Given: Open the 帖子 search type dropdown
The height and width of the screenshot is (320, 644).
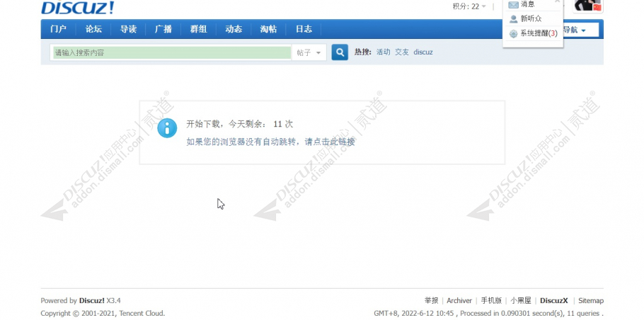Looking at the screenshot, I should pos(309,52).
